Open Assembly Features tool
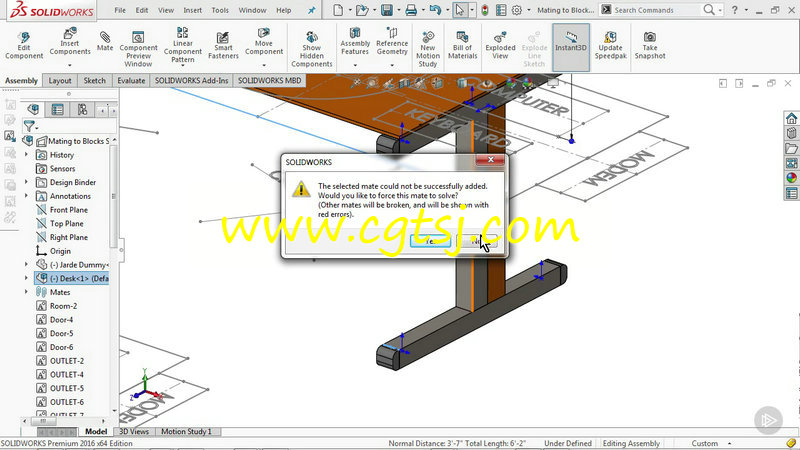Image resolution: width=800 pixels, height=450 pixels. (x=355, y=42)
